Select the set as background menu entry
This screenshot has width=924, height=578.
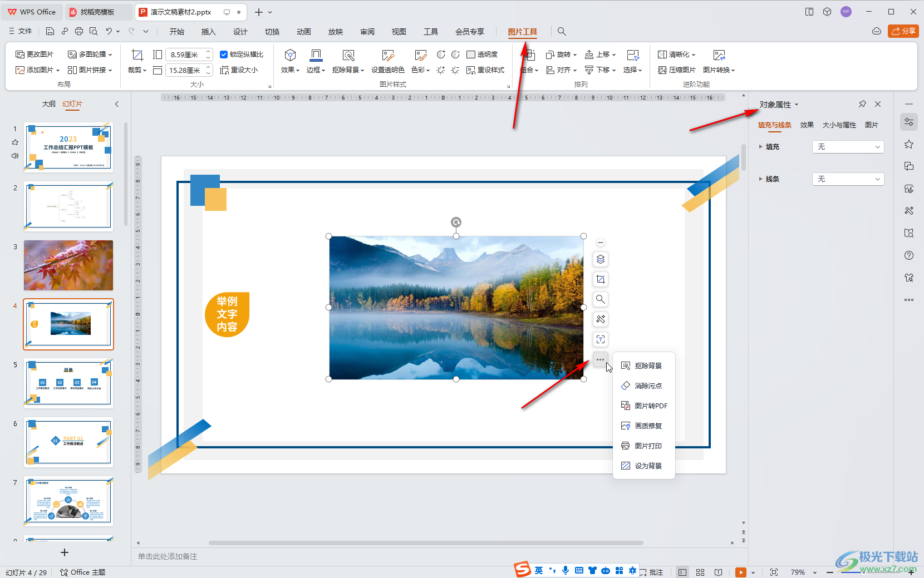point(643,466)
